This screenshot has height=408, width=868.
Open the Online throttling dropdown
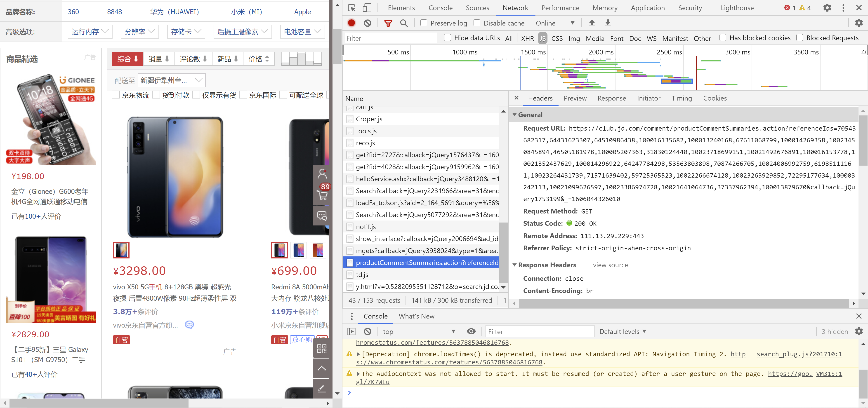coord(555,23)
